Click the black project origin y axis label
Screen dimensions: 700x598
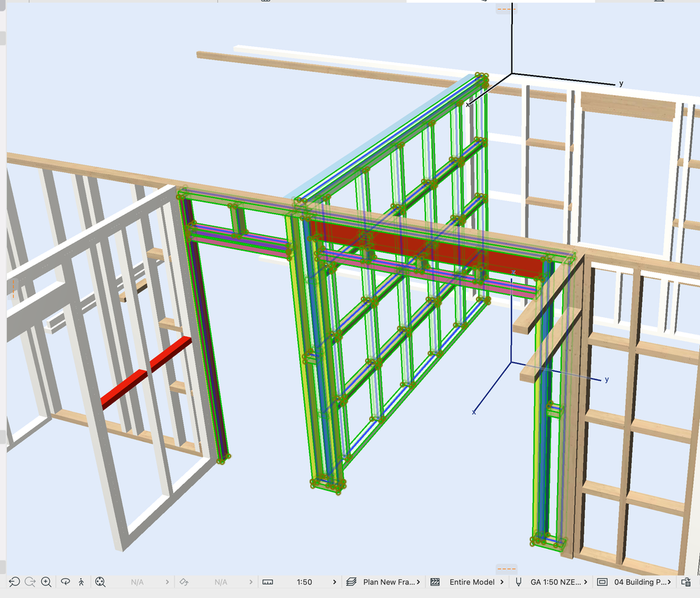click(621, 83)
